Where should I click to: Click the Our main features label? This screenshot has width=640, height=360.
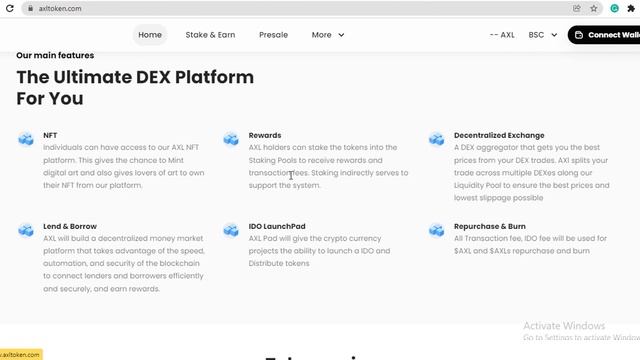[x=55, y=55]
